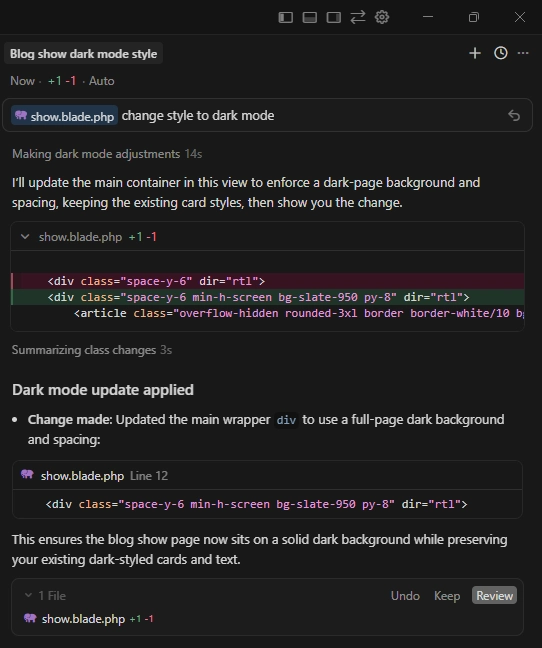542x648 pixels.
Task: Open show.blade.php from the Line 12 snippet
Action: pyautogui.click(x=82, y=476)
